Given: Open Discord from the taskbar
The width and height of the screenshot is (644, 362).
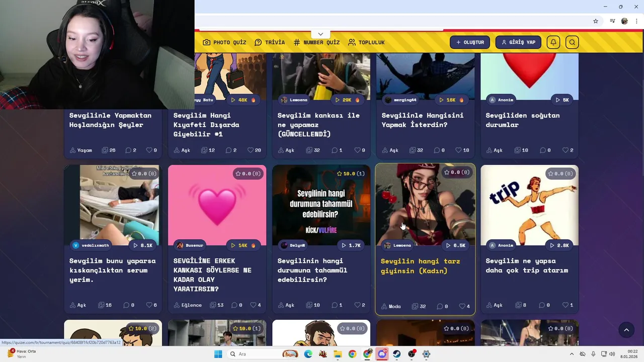Looking at the screenshot, I should click(382, 354).
